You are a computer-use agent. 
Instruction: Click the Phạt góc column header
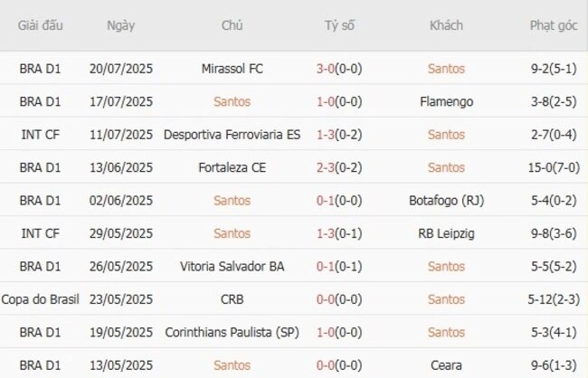(x=554, y=25)
